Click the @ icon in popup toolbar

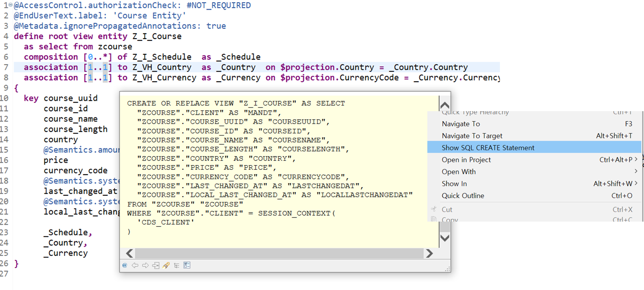(x=124, y=265)
